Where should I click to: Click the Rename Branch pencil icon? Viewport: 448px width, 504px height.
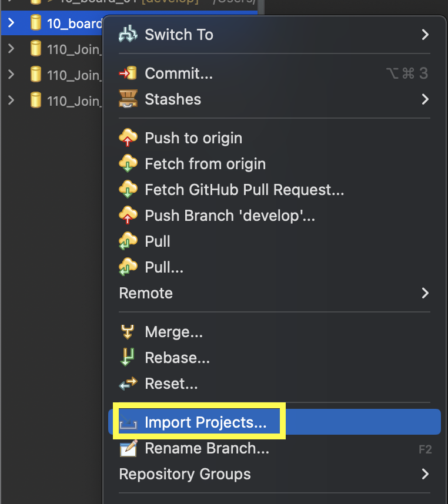coord(128,449)
